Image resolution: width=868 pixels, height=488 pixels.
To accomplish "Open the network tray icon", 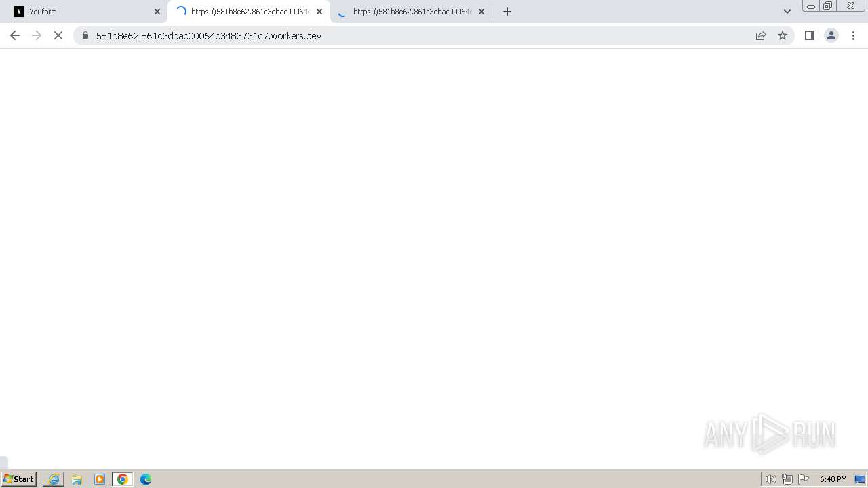I will 787,479.
